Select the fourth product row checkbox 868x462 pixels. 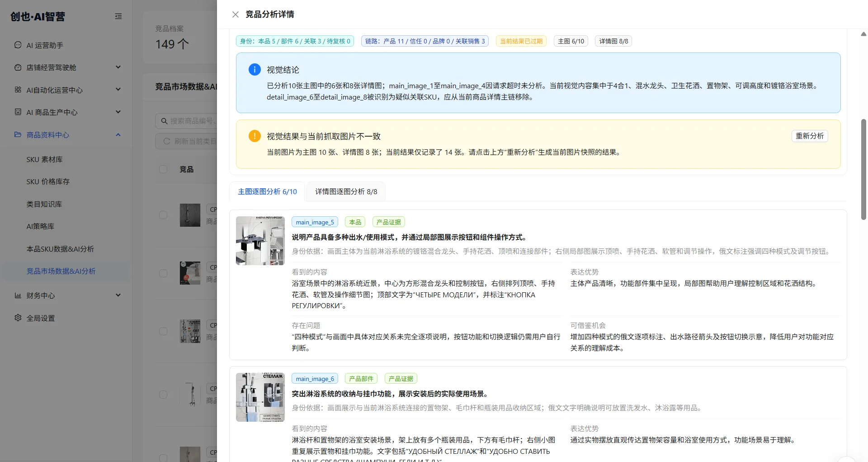coord(163,394)
